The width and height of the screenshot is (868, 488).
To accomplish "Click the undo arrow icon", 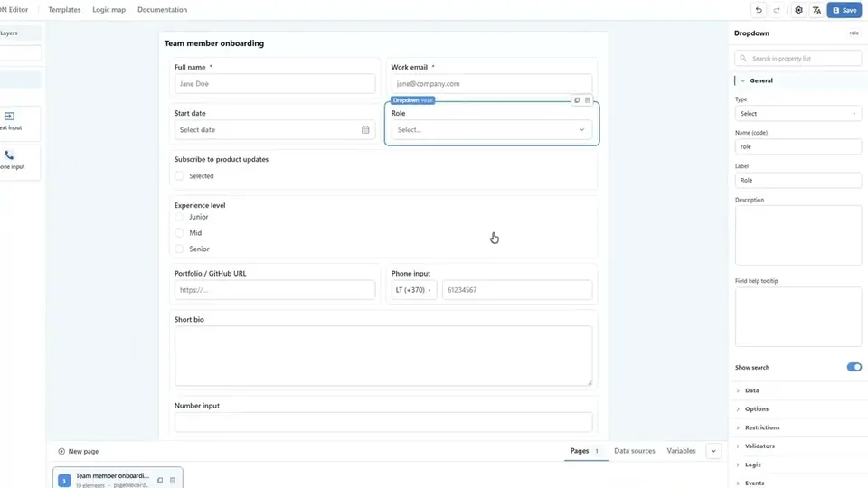I will tap(759, 10).
